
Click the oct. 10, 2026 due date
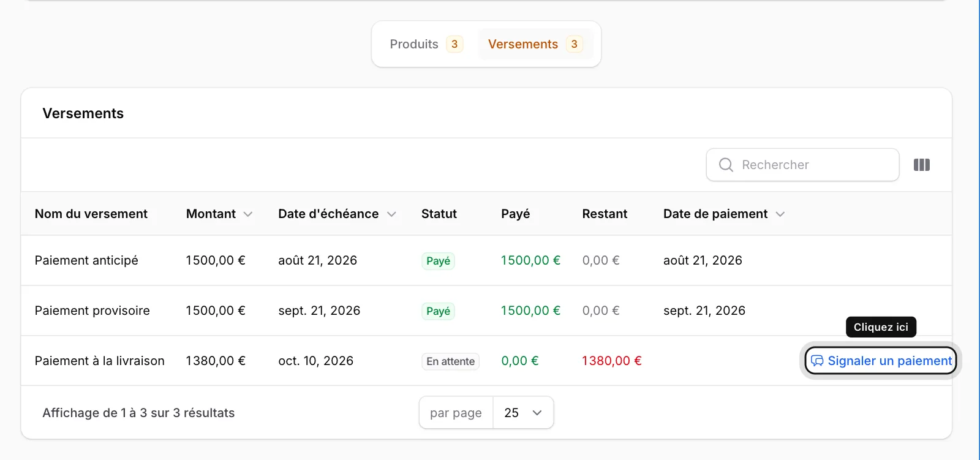[316, 361]
